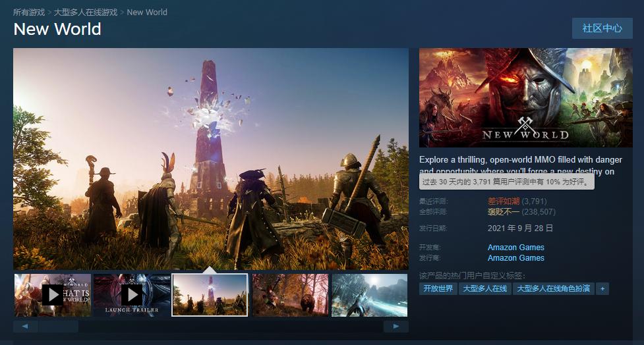Enlarge the main tower screenshot
644x345 pixels.
tap(211, 158)
